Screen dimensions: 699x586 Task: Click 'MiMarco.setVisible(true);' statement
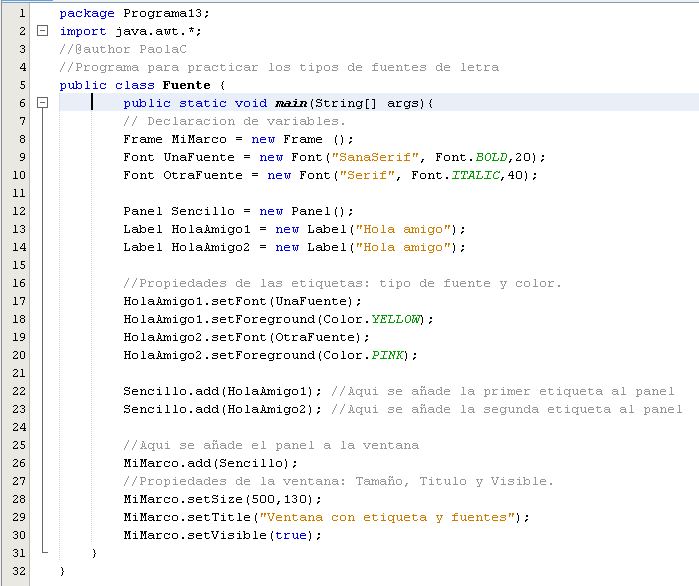click(x=222, y=535)
